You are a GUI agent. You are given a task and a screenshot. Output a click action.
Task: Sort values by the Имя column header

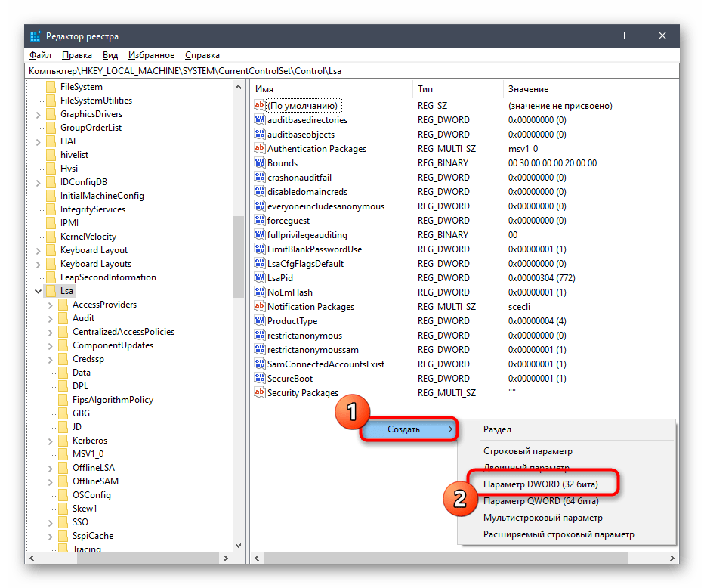pyautogui.click(x=332, y=89)
